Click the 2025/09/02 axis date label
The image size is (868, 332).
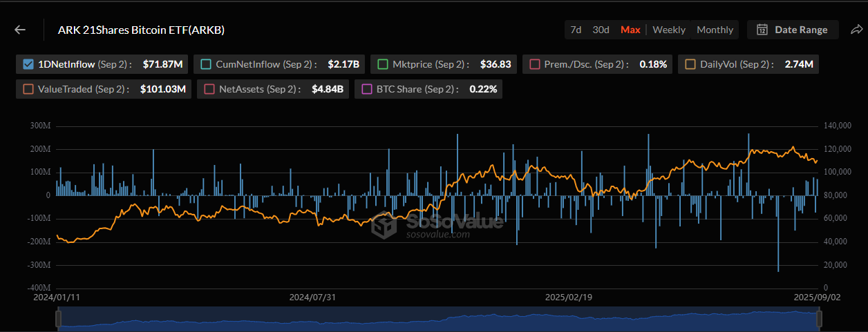click(816, 297)
